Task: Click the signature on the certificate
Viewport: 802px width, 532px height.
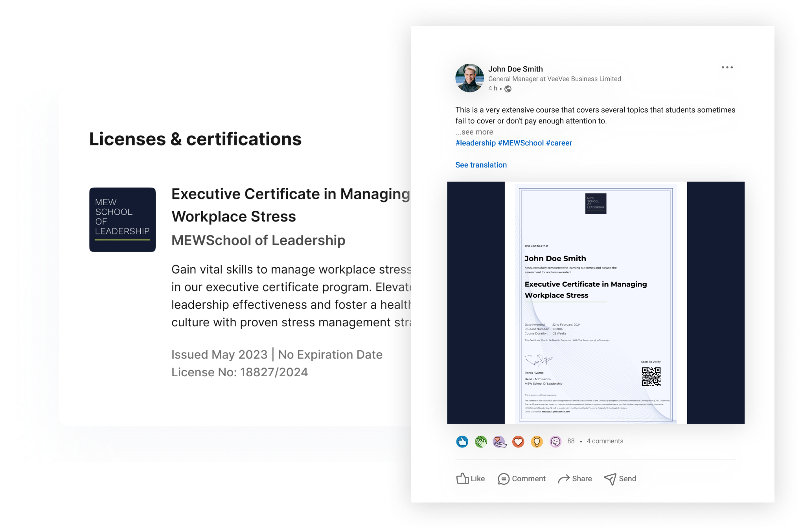Action: coord(538,360)
